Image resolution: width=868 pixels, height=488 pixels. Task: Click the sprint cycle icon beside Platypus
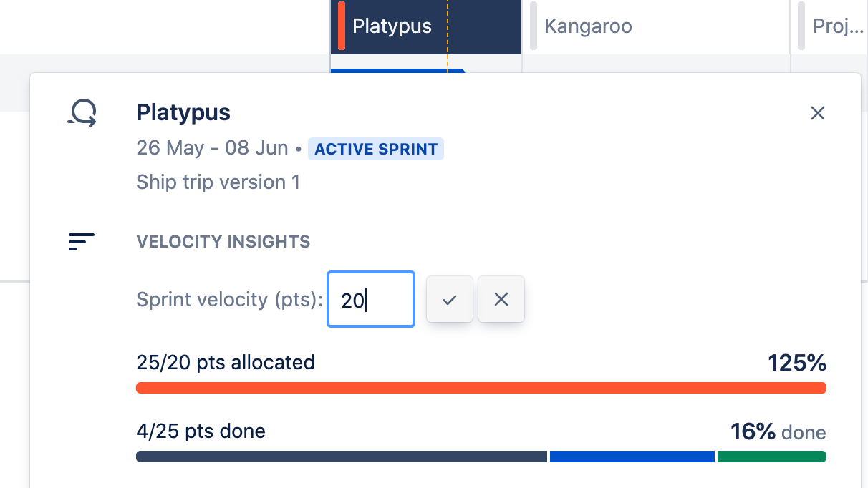[82, 113]
